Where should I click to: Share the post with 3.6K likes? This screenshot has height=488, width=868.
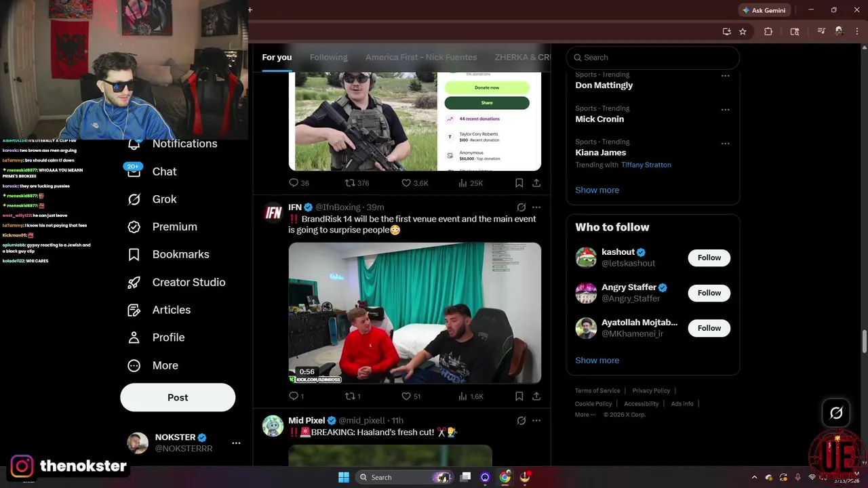point(536,183)
